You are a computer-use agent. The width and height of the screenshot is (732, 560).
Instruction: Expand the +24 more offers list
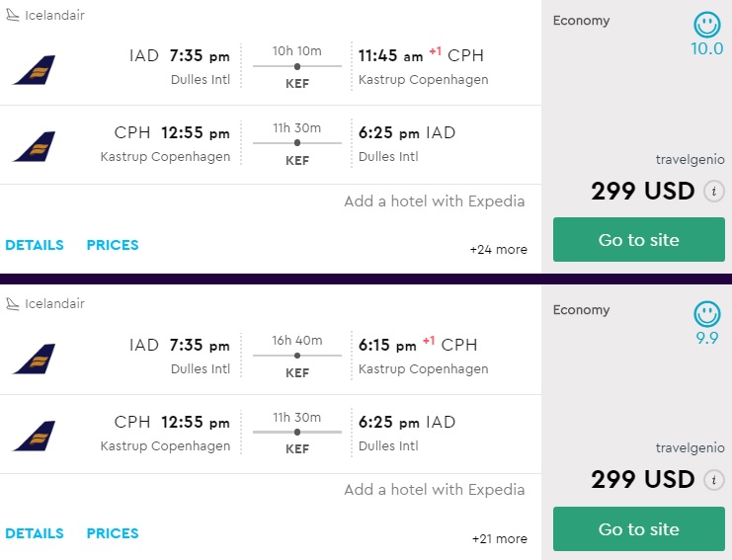[x=498, y=250]
